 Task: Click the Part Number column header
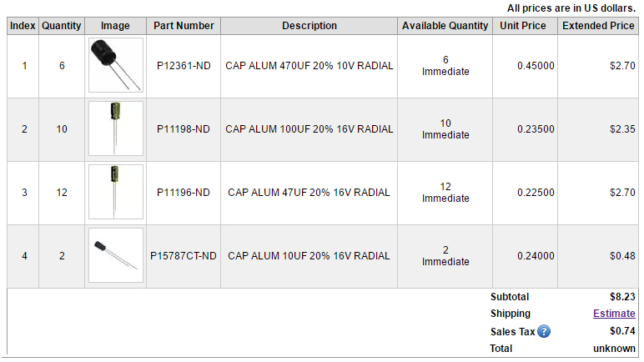tap(184, 26)
